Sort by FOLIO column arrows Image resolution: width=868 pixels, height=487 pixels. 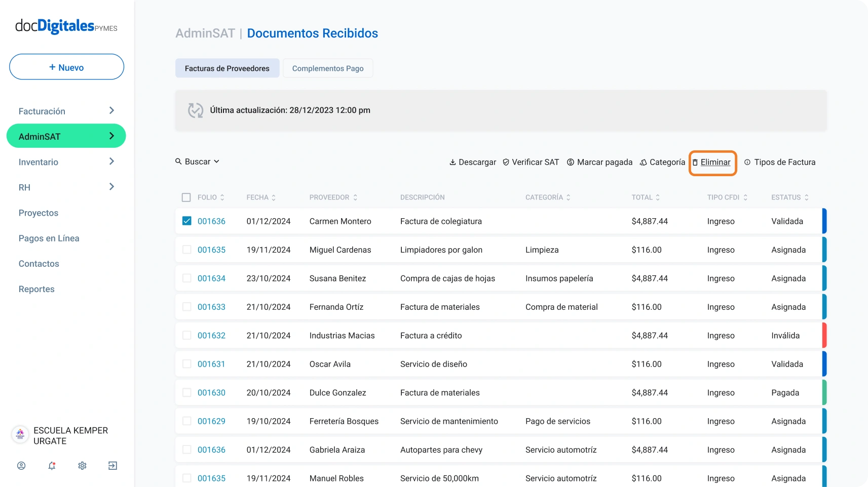pyautogui.click(x=222, y=197)
